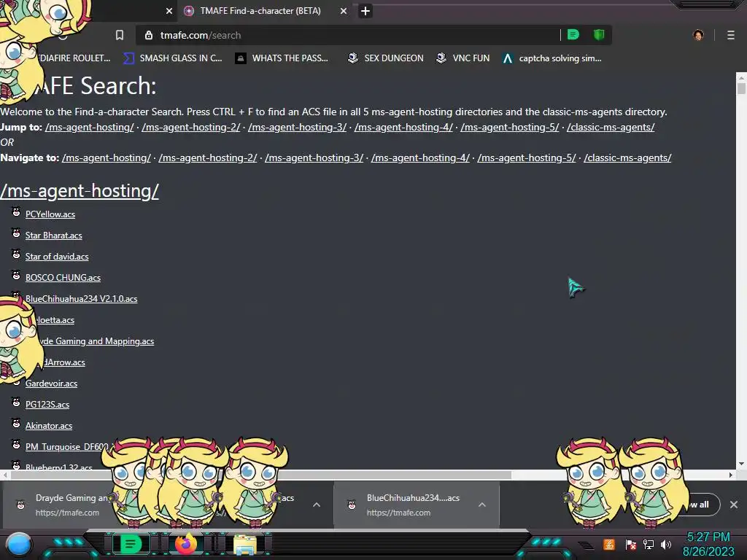Navigate to /ms-agent-hosting-3/ directory
This screenshot has width=747, height=560.
tap(314, 157)
